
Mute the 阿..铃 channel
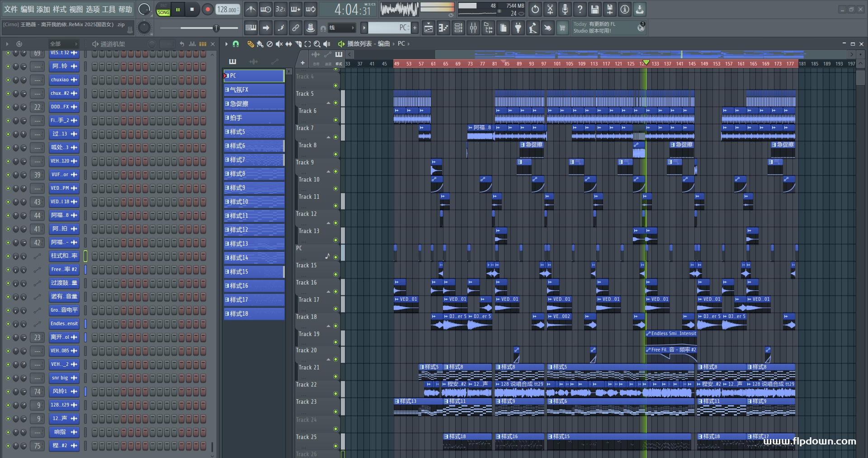point(8,66)
